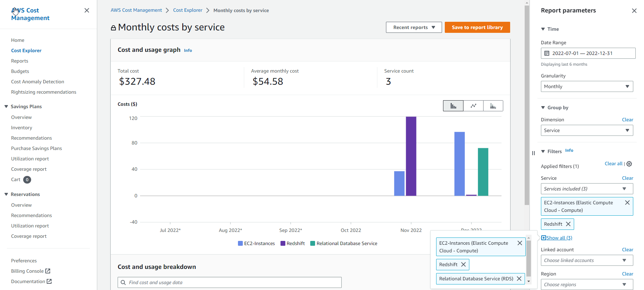Click the main page vertical scrollbar
The width and height of the screenshot is (644, 290).
click(x=527, y=105)
